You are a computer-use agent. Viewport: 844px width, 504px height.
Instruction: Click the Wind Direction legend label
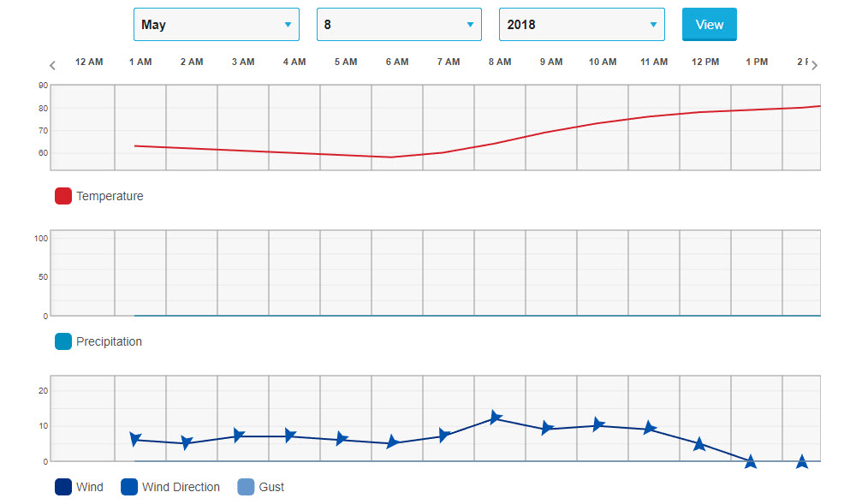coord(181,487)
